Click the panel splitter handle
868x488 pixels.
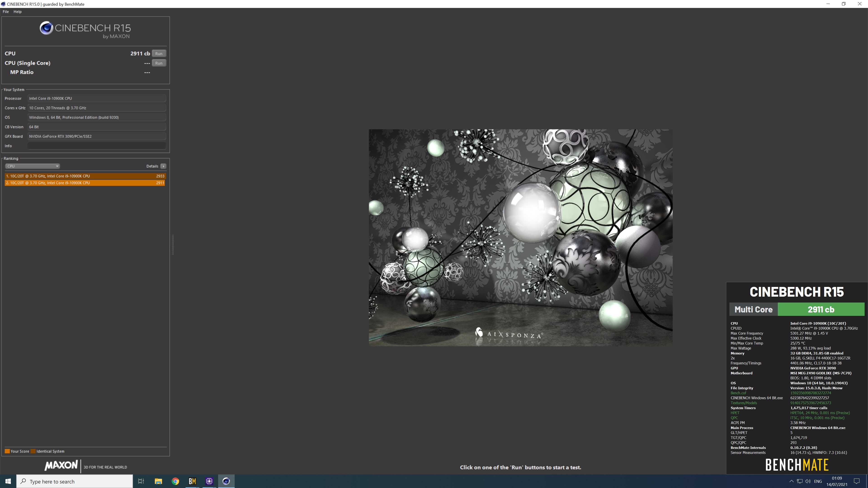(x=173, y=244)
